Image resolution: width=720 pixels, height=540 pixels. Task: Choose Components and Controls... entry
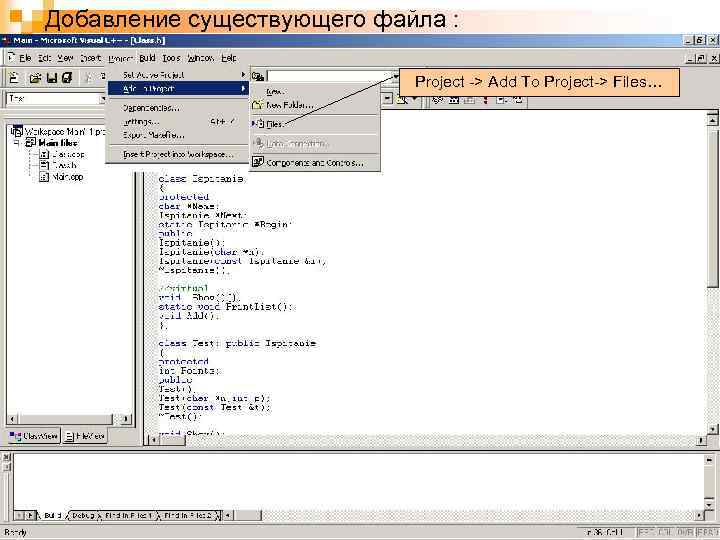pyautogui.click(x=315, y=163)
